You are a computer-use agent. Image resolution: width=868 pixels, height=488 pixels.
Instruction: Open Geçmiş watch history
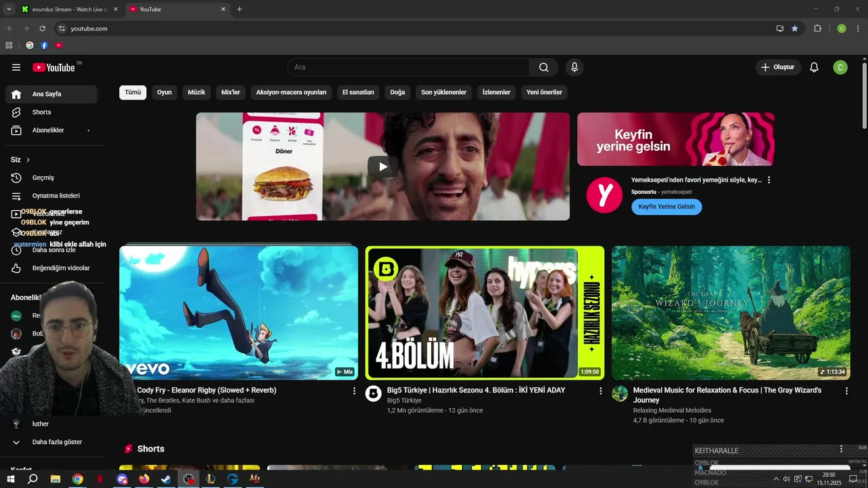(x=52, y=178)
